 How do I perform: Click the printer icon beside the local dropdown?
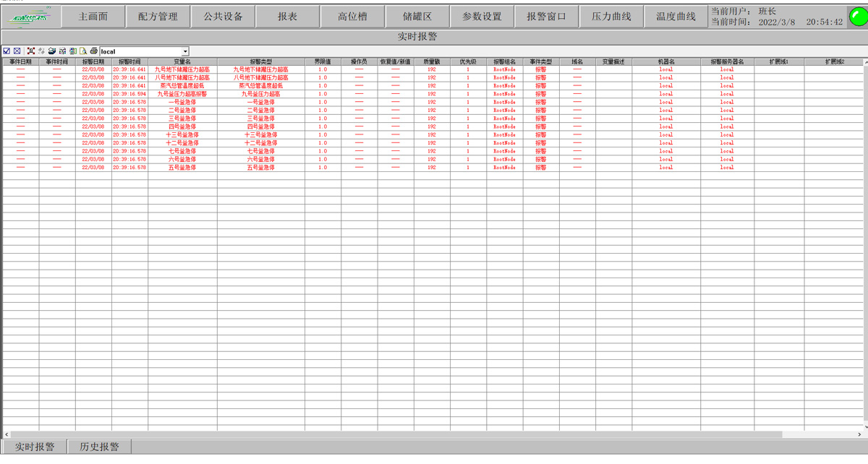coord(93,51)
